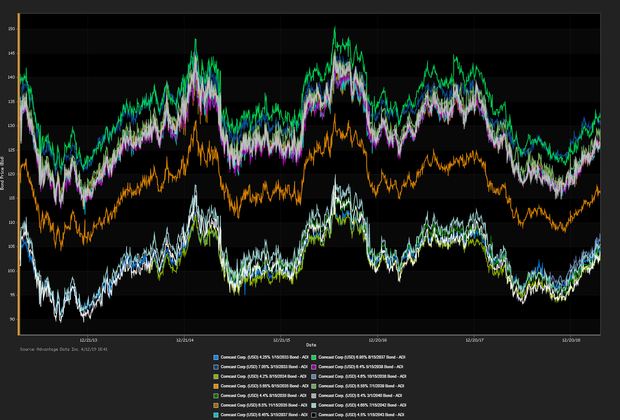Click the pale aqua 4.65% 2042 legend swatch
Screen dimensions: 620x420
314,405
